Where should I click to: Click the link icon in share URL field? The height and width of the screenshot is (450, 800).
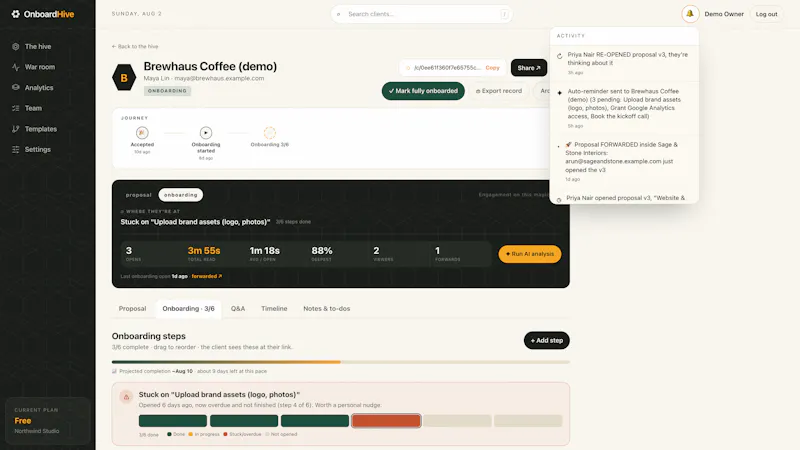pyautogui.click(x=408, y=68)
